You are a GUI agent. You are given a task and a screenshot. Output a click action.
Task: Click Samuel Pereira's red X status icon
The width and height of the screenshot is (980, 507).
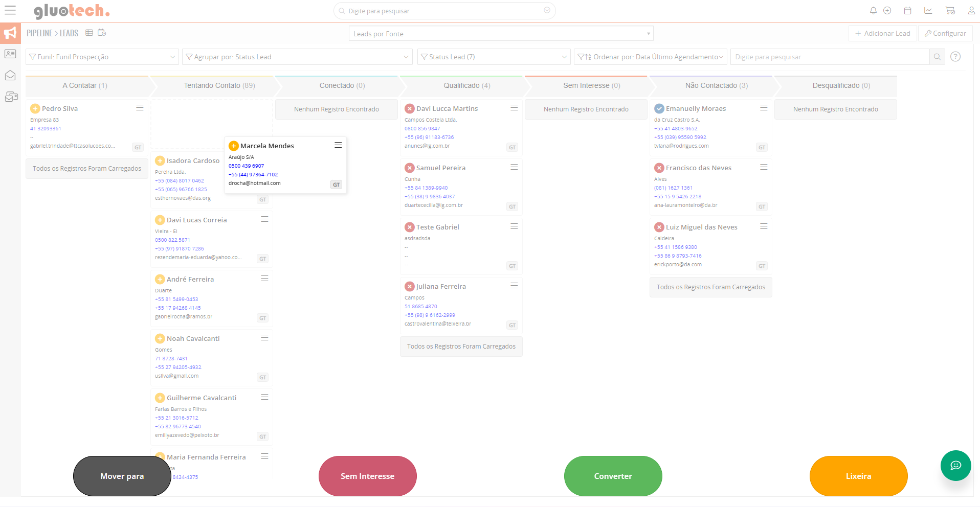(409, 168)
